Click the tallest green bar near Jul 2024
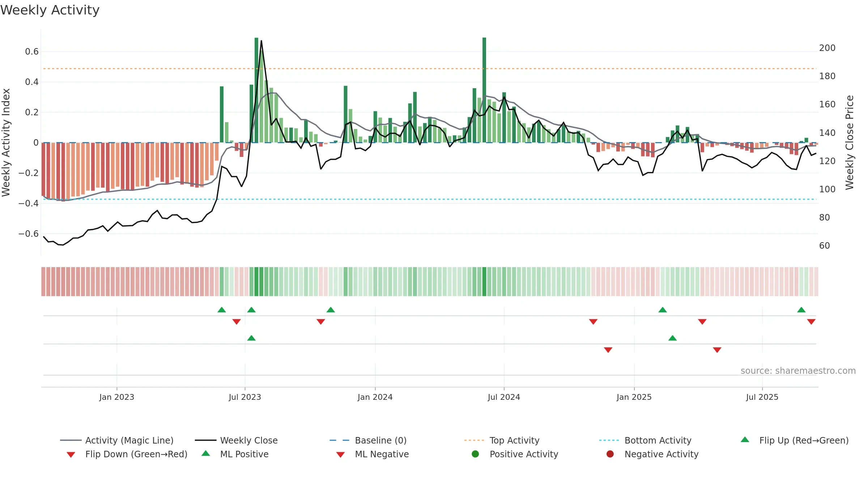This screenshot has width=868, height=488. click(x=484, y=90)
